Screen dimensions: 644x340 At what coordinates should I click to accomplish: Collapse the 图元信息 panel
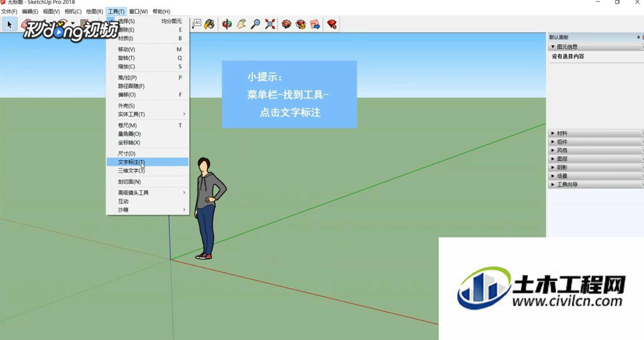(x=596, y=47)
